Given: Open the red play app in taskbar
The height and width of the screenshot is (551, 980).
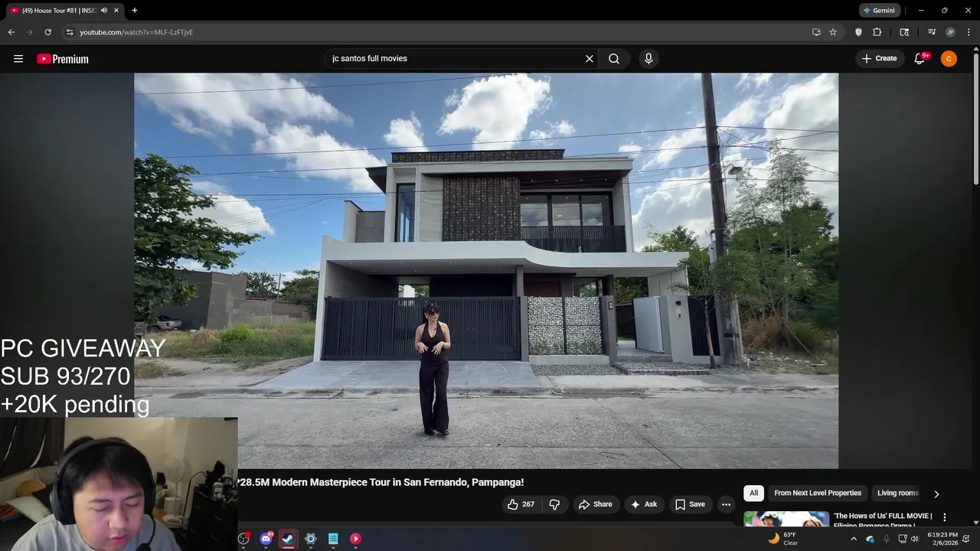Looking at the screenshot, I should 355,539.
